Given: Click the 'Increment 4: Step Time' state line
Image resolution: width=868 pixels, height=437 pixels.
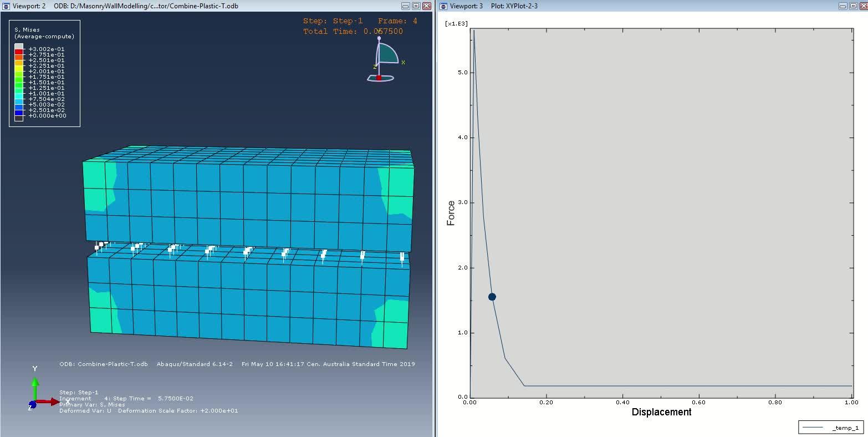Looking at the screenshot, I should point(126,398).
